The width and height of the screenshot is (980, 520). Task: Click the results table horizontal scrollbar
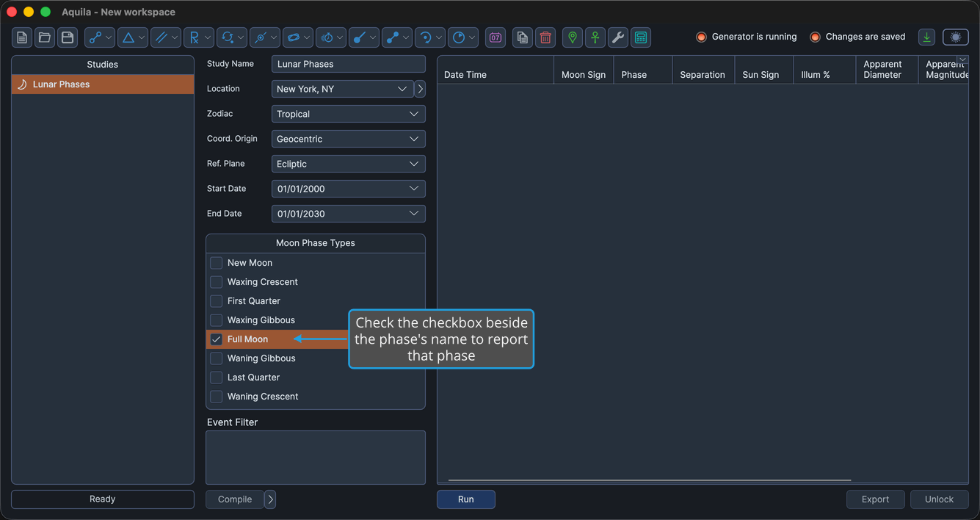tap(649, 480)
